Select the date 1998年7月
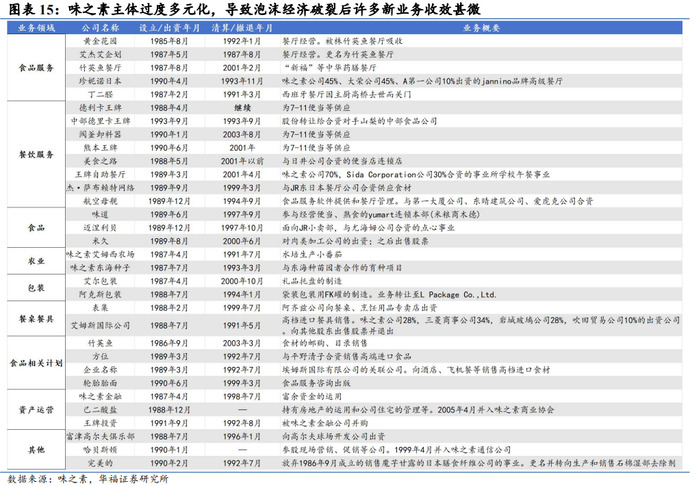 [x=242, y=397]
